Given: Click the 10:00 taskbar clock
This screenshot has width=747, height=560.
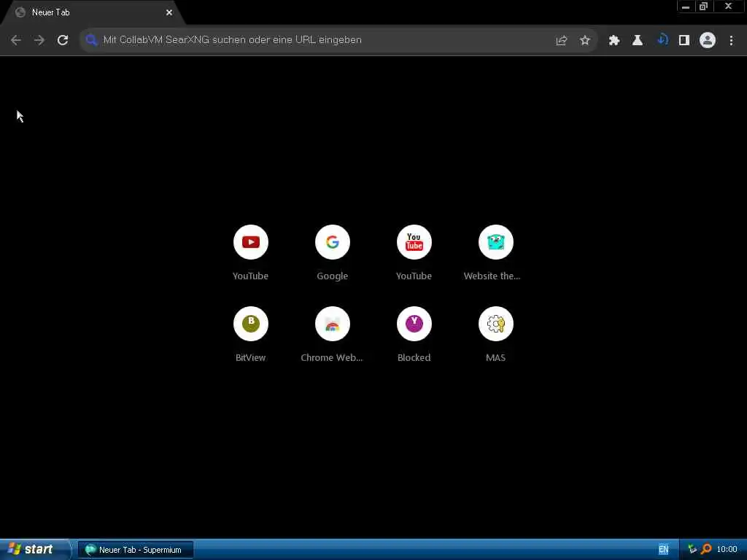Looking at the screenshot, I should click(727, 550).
